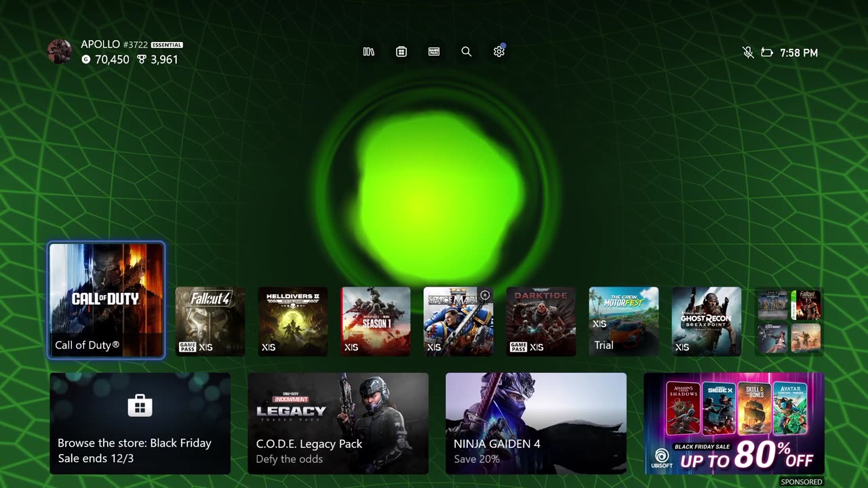
Task: Launch the Ghost Recon Breakpoint tile
Action: [x=707, y=322]
